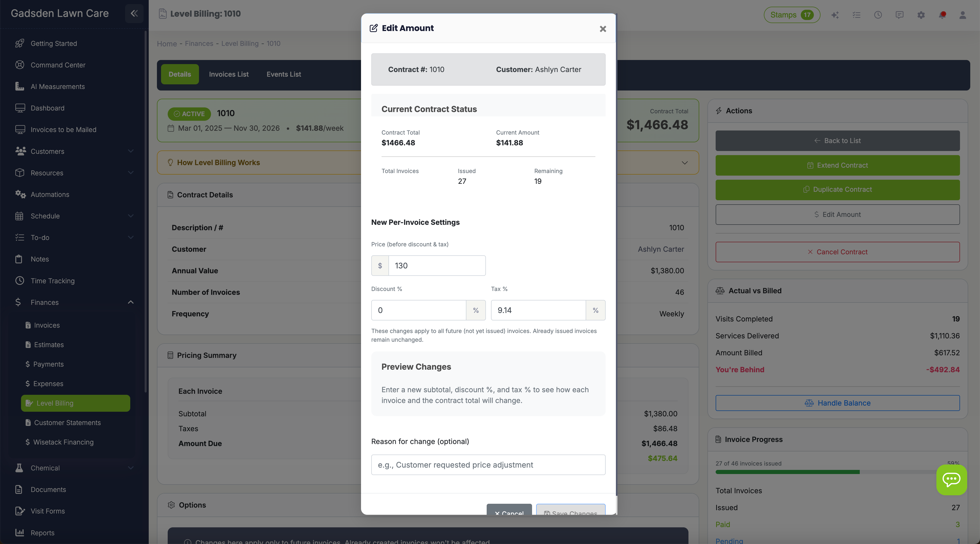Open the notifications bell icon
The image size is (980, 544).
pos(943,15)
